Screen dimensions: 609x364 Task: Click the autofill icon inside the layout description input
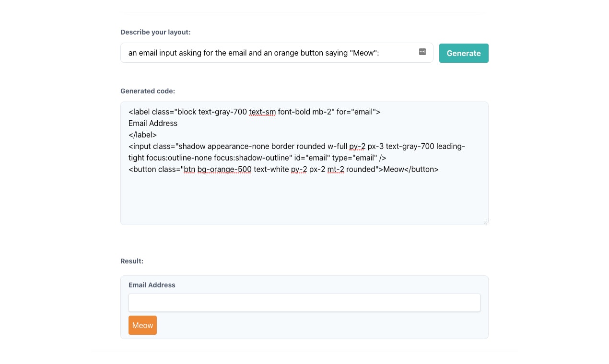[x=422, y=52]
